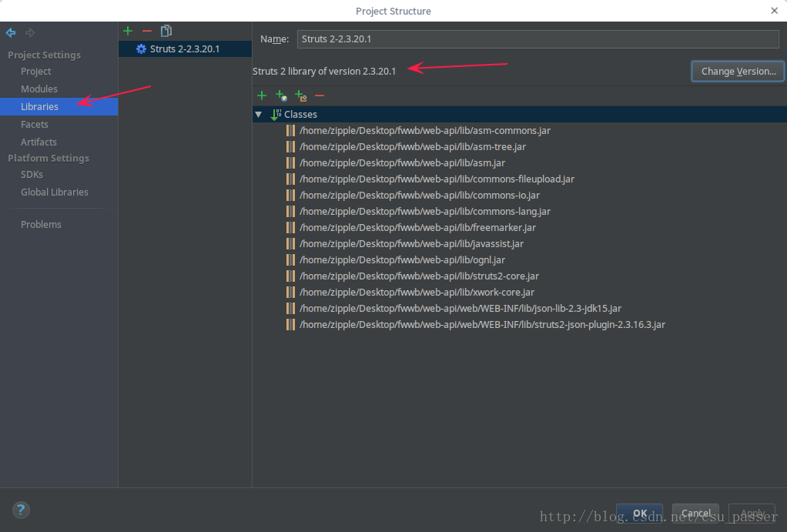Select the json-lib-2.3-jdk15.jar entry
787x532 pixels.
tap(460, 308)
